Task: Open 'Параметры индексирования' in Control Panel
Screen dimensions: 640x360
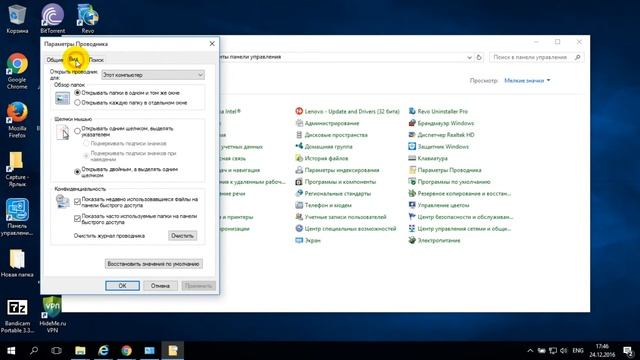Action: click(x=337, y=170)
